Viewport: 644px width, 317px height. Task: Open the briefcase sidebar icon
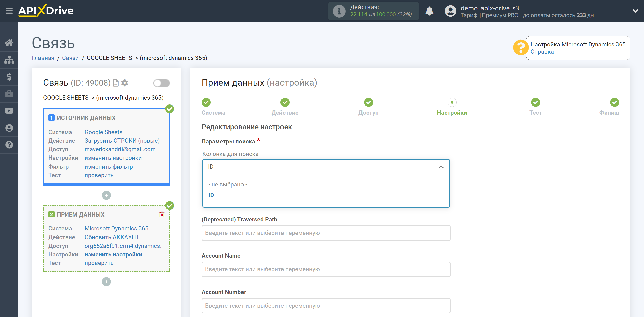point(9,94)
